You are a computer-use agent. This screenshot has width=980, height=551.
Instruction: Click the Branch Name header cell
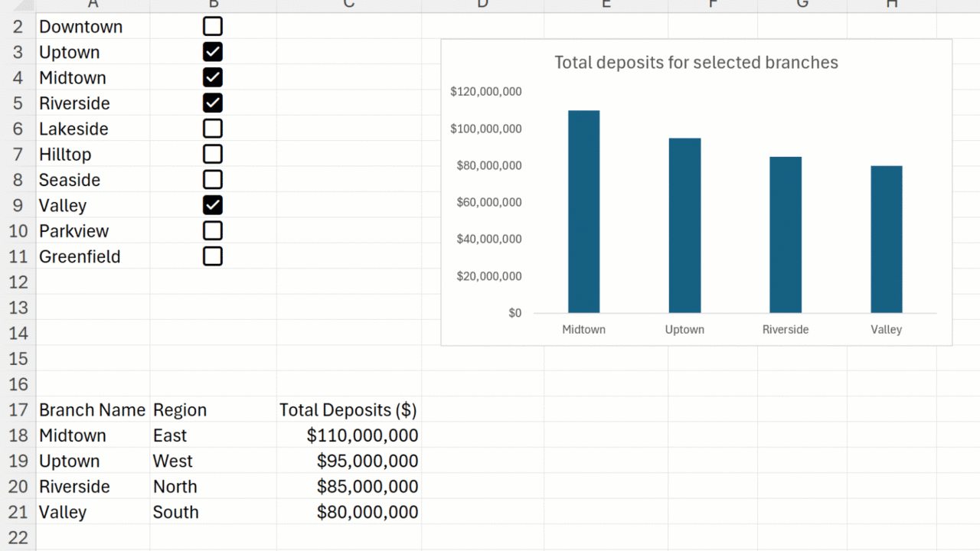[x=92, y=410]
